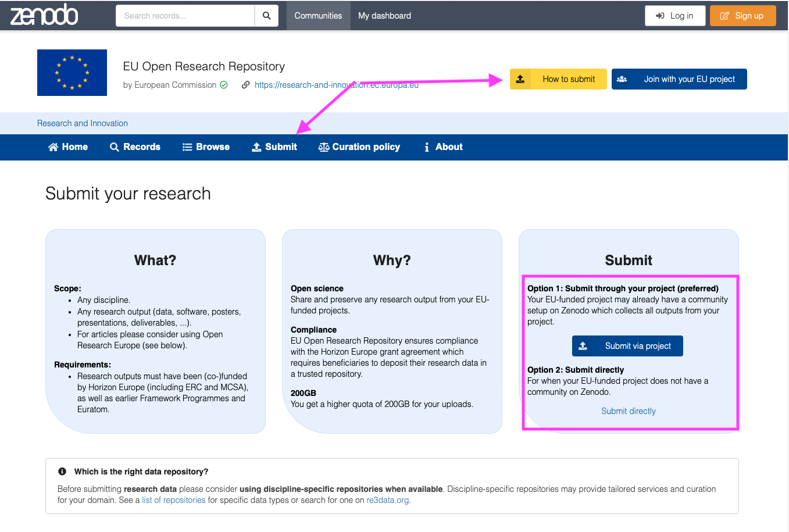Click the Zenodo logo
The image size is (789, 532).
click(x=44, y=15)
